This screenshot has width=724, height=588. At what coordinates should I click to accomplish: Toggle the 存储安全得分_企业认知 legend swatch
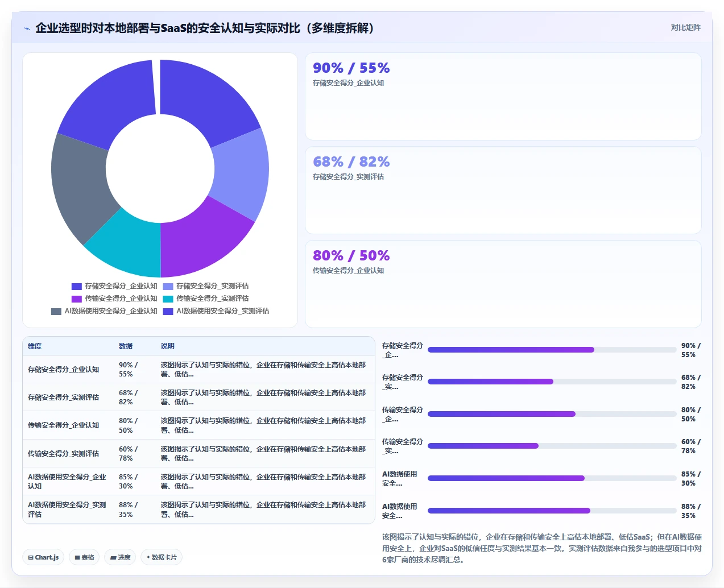coord(77,287)
